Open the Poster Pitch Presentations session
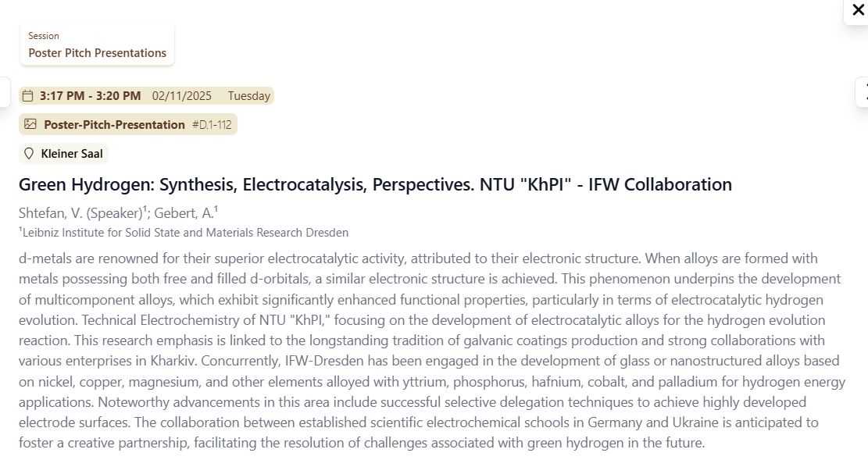 [98, 53]
